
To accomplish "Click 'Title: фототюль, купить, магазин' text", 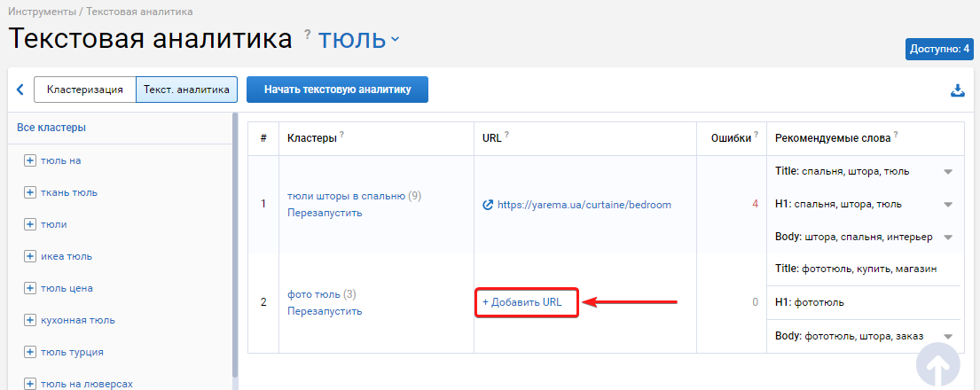I will point(856,269).
